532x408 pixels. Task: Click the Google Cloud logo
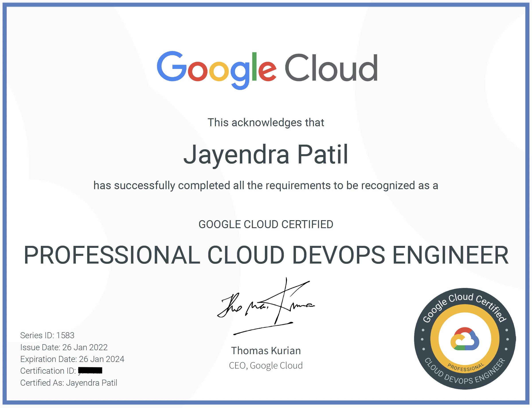pyautogui.click(x=267, y=70)
